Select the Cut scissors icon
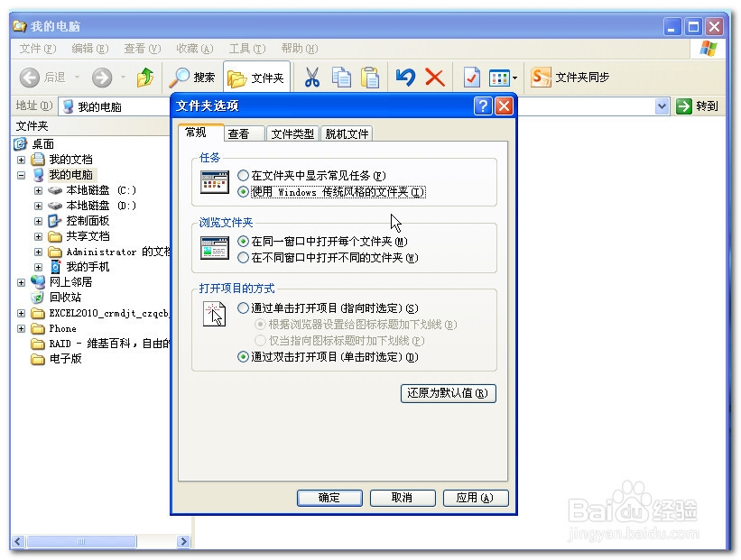The width and height of the screenshot is (741, 560). (x=314, y=77)
